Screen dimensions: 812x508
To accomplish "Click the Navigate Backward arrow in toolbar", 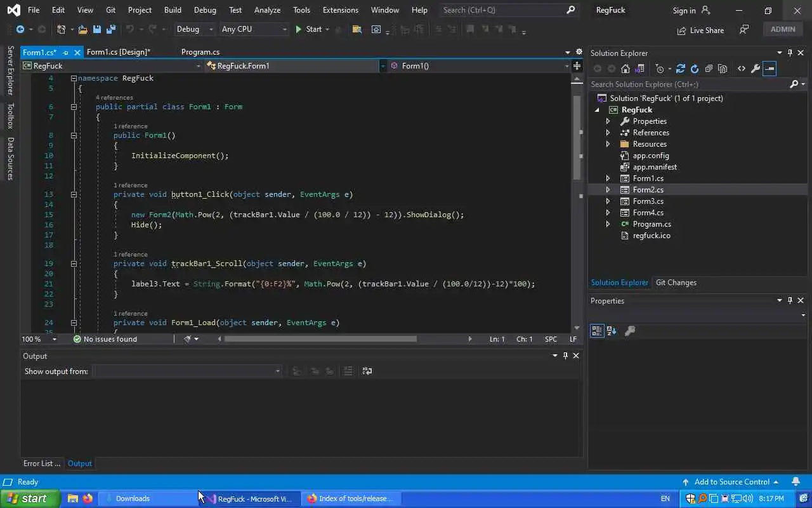I will [x=20, y=29].
